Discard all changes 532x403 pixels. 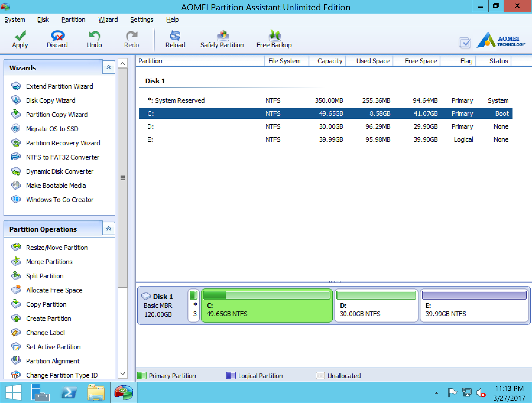click(x=57, y=39)
